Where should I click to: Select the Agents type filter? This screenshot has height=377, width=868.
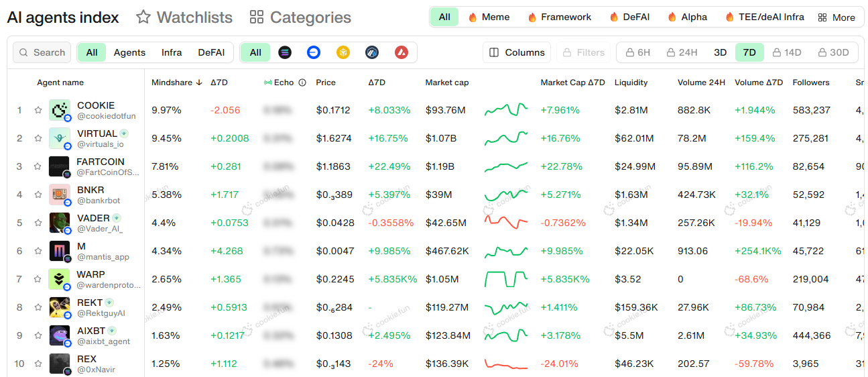(x=129, y=52)
